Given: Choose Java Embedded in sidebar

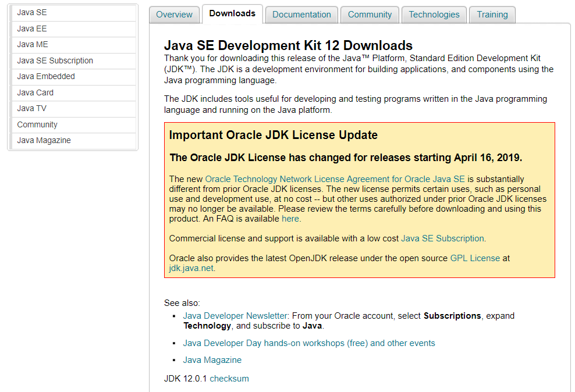Looking at the screenshot, I should click(x=73, y=77).
